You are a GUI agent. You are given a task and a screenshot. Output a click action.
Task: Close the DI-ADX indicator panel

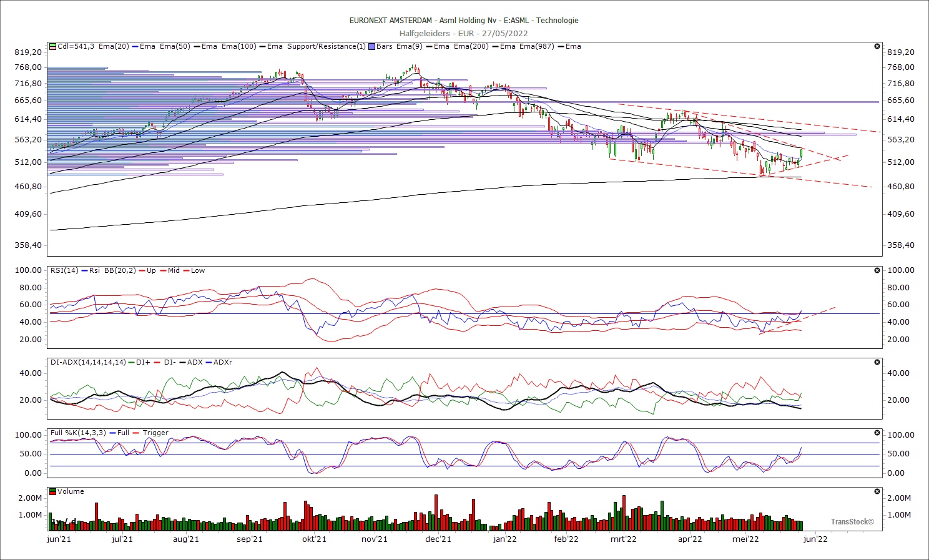click(x=877, y=362)
